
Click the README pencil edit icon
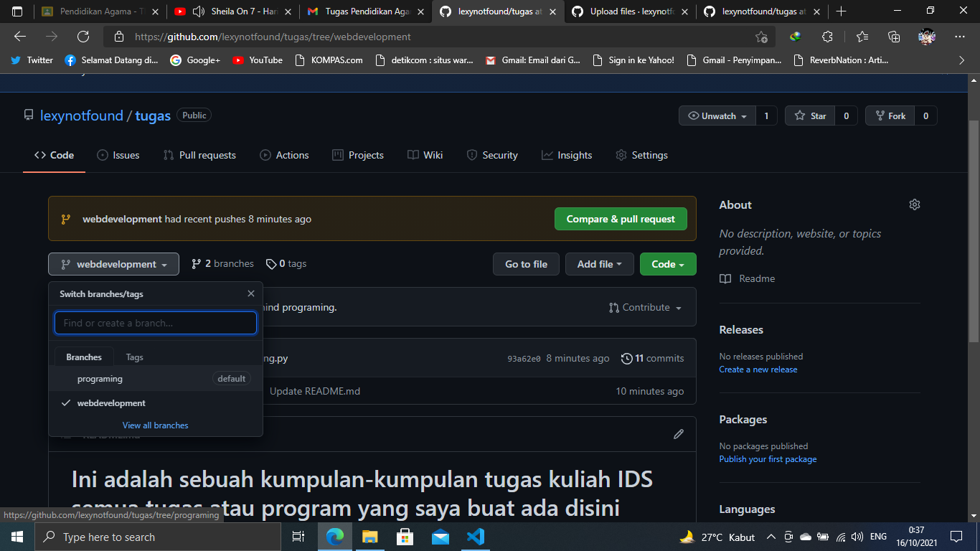pyautogui.click(x=679, y=434)
